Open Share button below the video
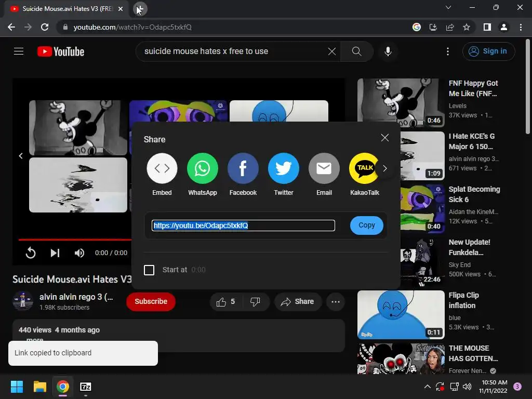 [298, 302]
